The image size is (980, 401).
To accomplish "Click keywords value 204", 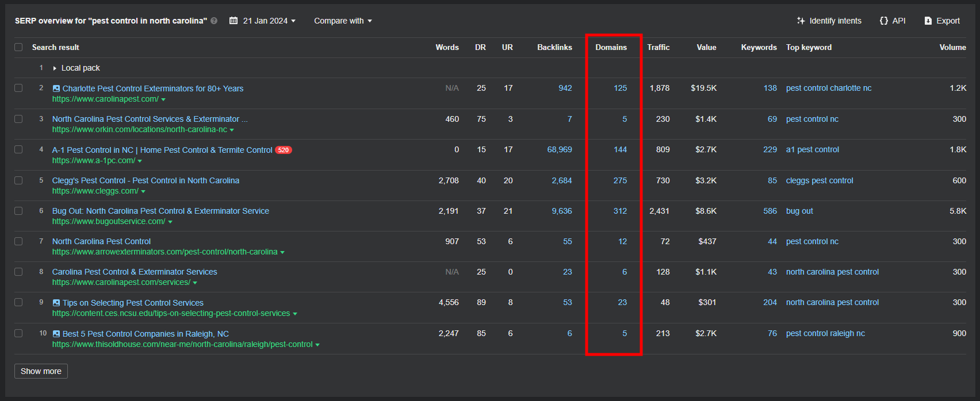I will (770, 302).
